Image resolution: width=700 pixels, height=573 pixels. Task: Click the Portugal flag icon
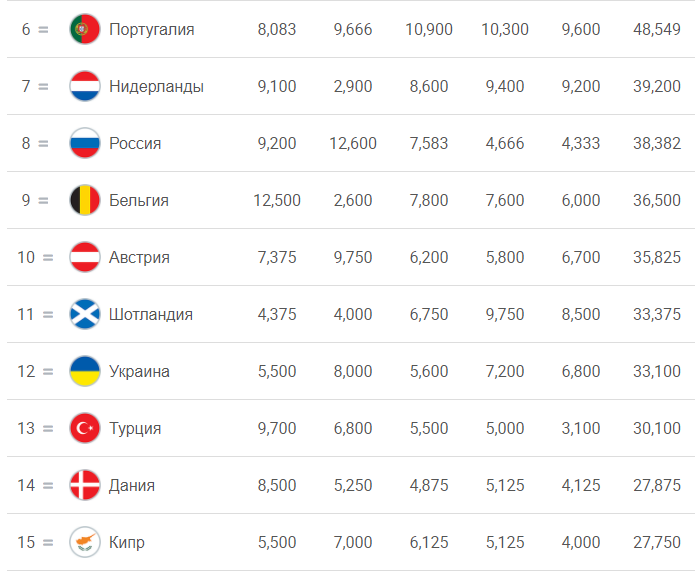85,30
